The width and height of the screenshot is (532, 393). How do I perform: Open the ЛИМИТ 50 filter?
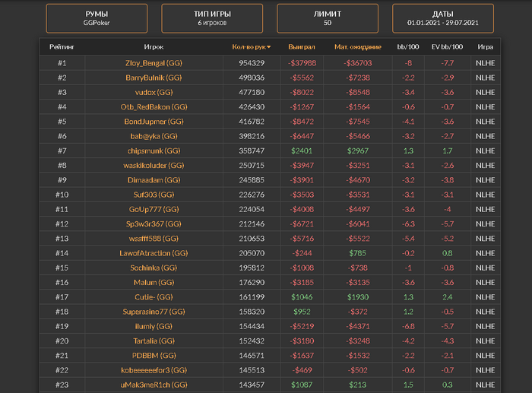point(327,18)
